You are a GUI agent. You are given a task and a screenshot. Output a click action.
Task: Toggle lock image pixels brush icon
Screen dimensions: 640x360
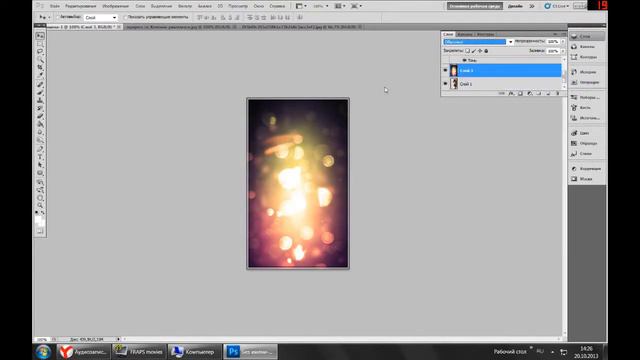point(473,51)
